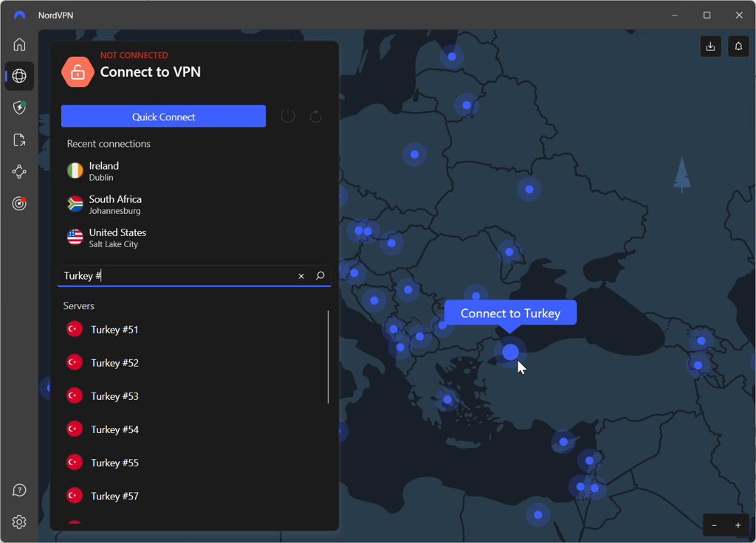This screenshot has width=756, height=543.
Task: Click the disconnect power icon
Action: (288, 116)
